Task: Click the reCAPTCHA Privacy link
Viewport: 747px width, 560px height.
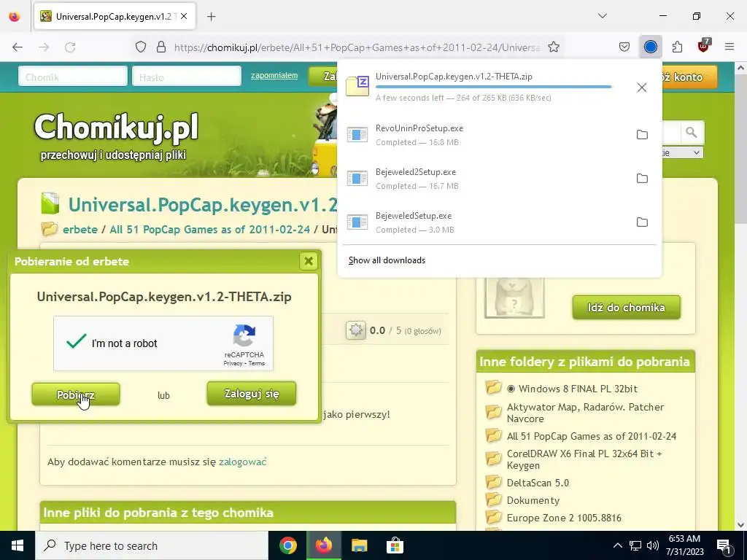Action: pyautogui.click(x=233, y=363)
